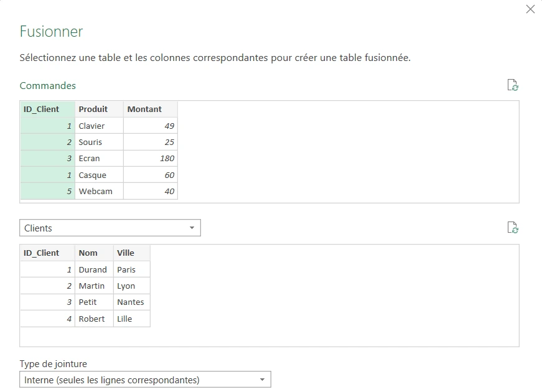Click the Webcam cell
The image size is (542, 392).
99,191
